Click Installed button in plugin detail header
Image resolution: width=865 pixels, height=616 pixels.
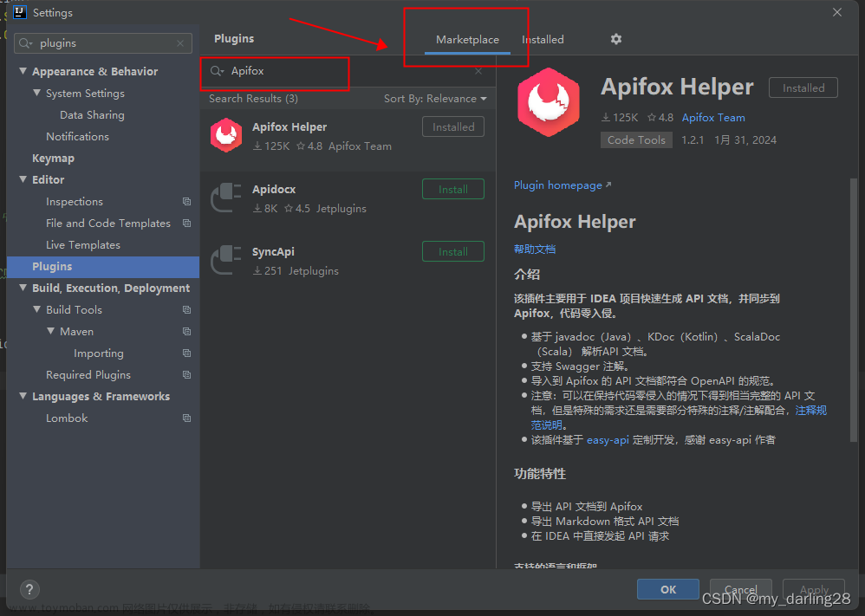pos(803,88)
